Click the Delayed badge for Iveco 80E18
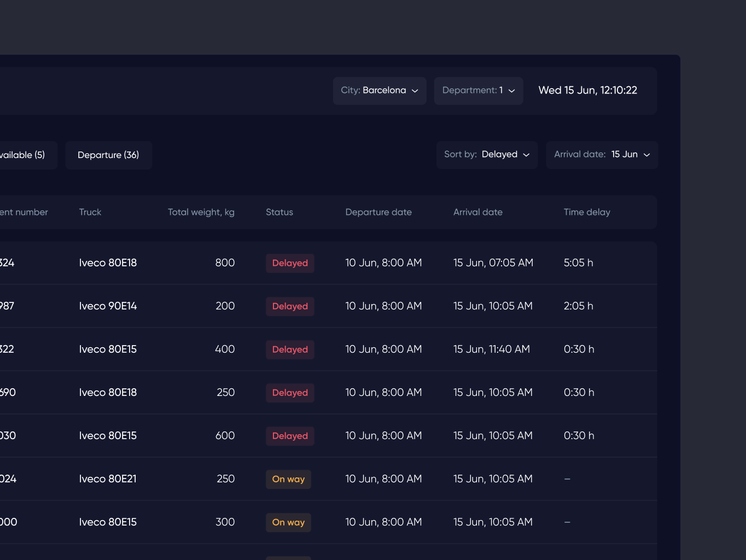746x560 pixels. (289, 262)
